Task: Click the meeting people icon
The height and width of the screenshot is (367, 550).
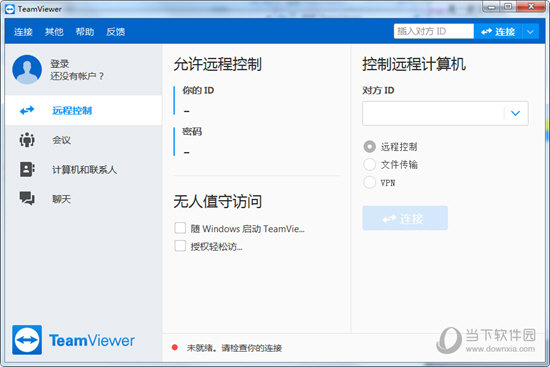Action: (27, 140)
